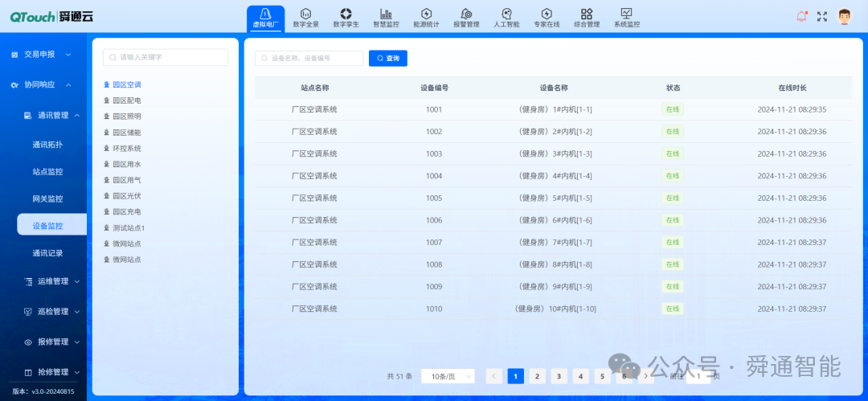The height and width of the screenshot is (401, 868).
Task: Collapse the 协同响应 sidebar menu
Action: pos(43,84)
